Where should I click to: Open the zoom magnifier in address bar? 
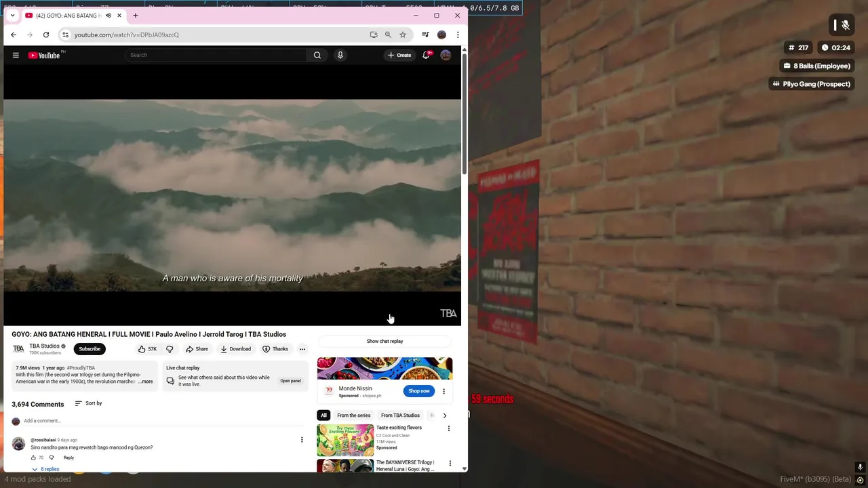click(x=388, y=35)
